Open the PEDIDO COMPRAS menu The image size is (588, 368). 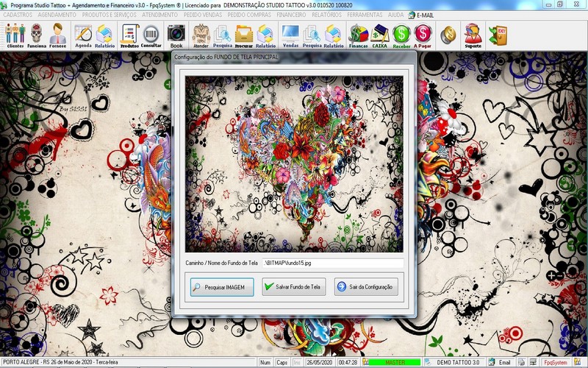pos(249,15)
